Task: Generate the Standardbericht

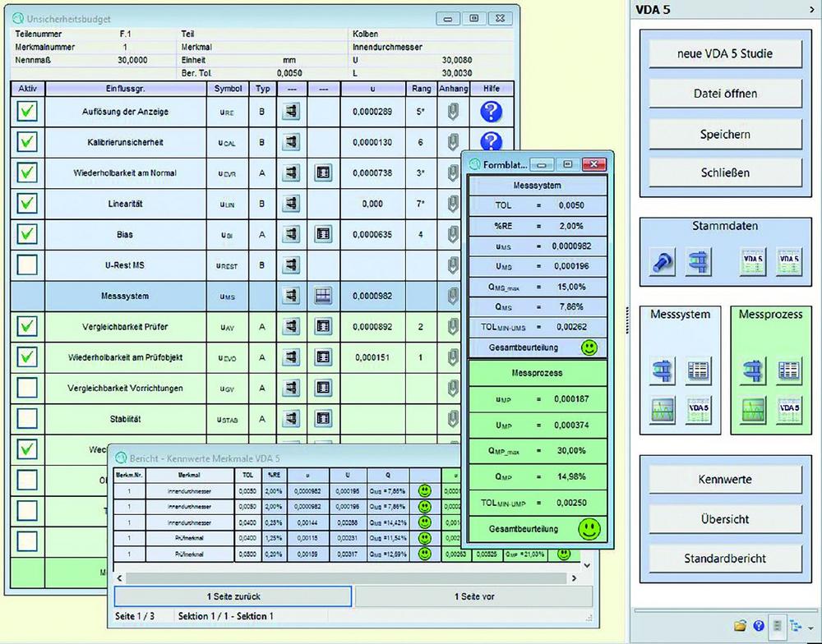Action: click(725, 558)
